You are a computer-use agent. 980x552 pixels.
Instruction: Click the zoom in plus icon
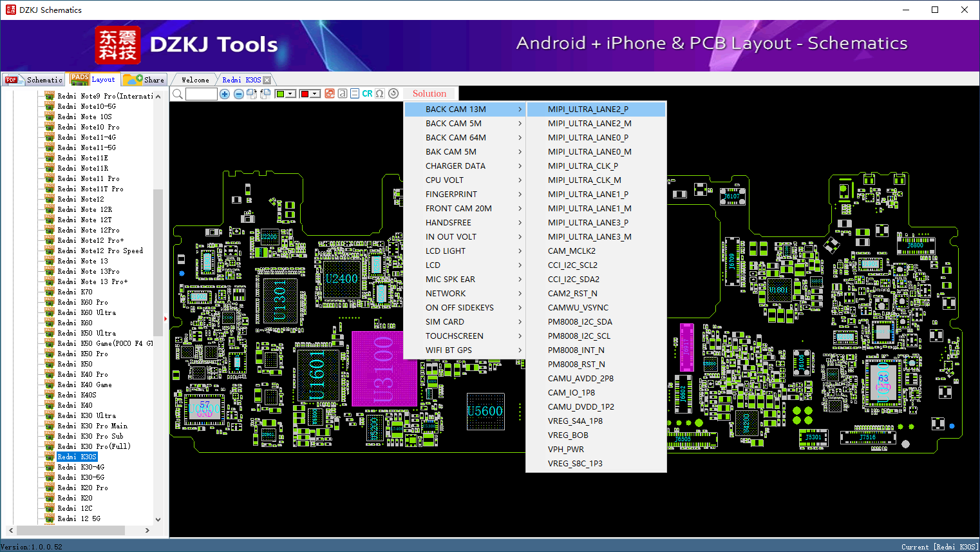pyautogui.click(x=225, y=94)
